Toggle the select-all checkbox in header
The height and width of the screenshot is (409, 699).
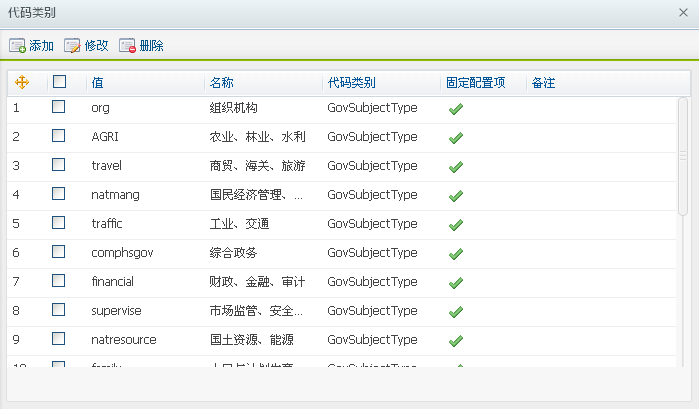(59, 82)
